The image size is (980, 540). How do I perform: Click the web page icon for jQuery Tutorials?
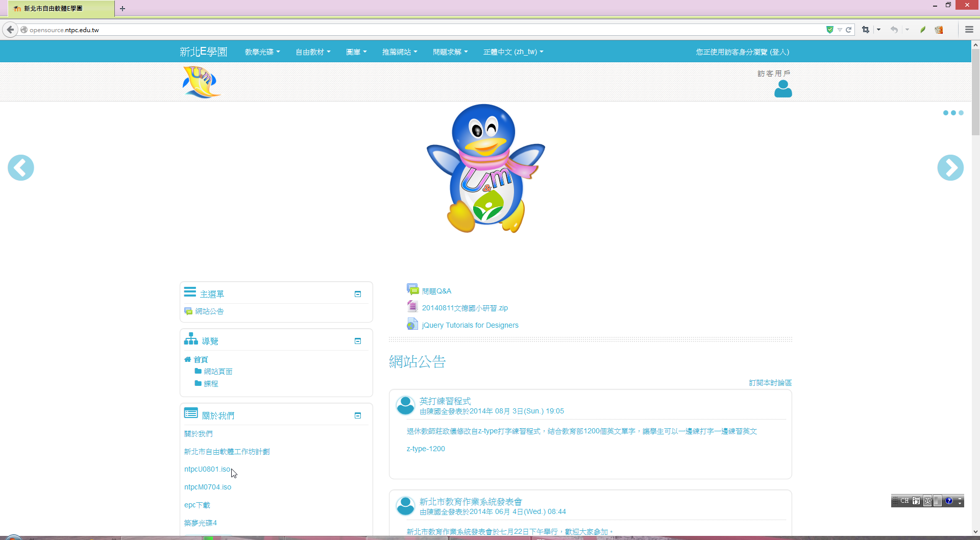[x=412, y=324]
